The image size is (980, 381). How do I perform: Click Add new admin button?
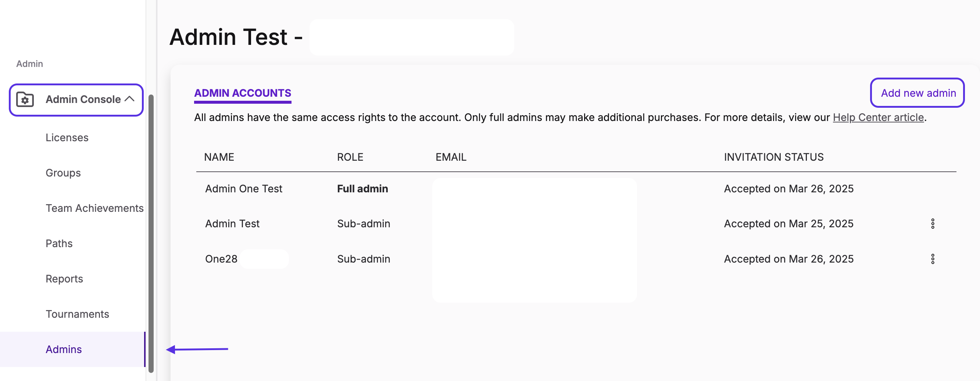coord(917,93)
